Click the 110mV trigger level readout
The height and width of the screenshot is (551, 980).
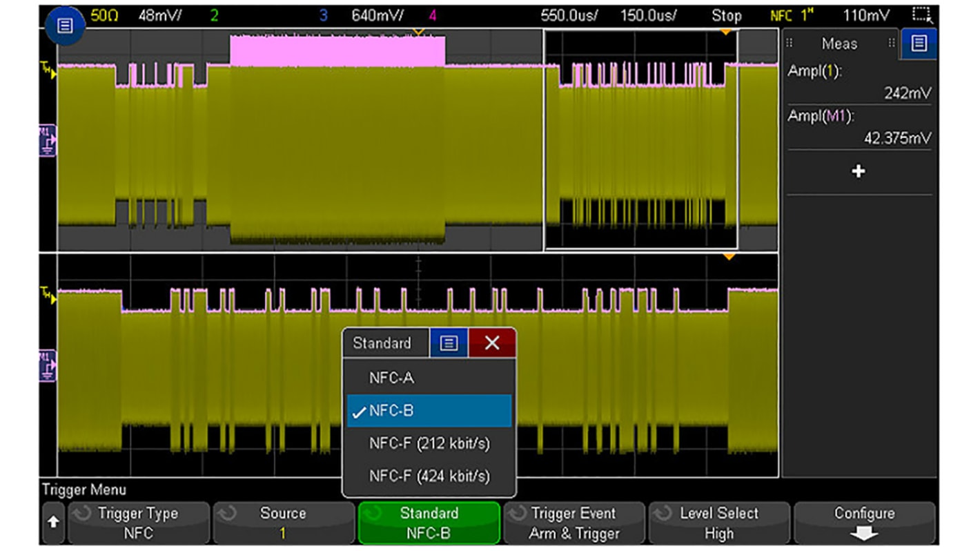866,15
